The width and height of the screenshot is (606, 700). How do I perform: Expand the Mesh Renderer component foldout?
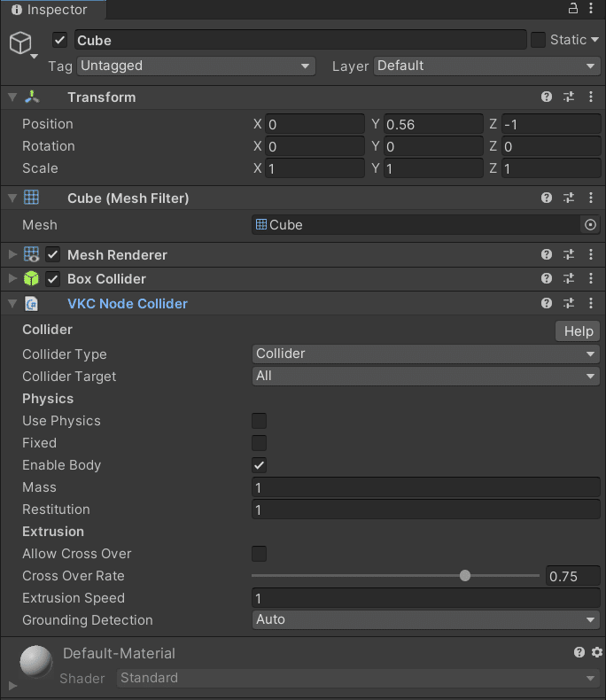12,255
